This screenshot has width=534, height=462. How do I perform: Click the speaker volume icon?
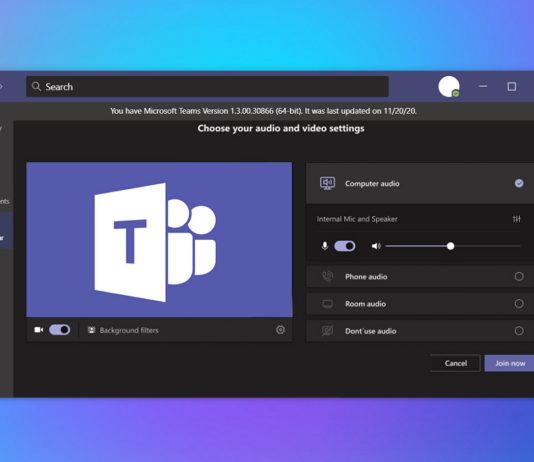point(376,246)
